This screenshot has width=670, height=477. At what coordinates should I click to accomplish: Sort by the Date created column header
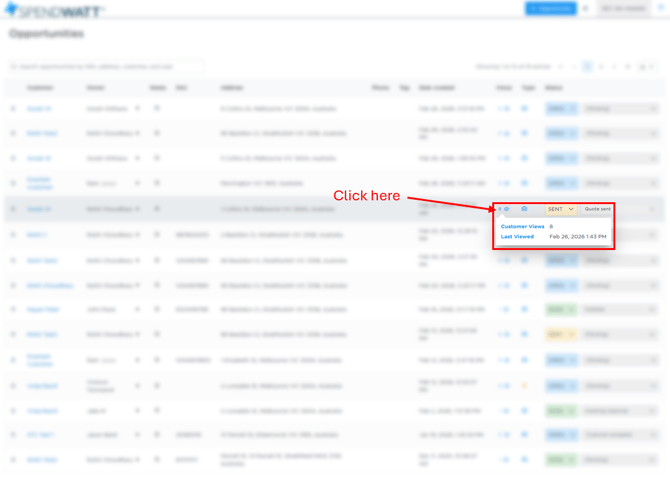point(437,88)
